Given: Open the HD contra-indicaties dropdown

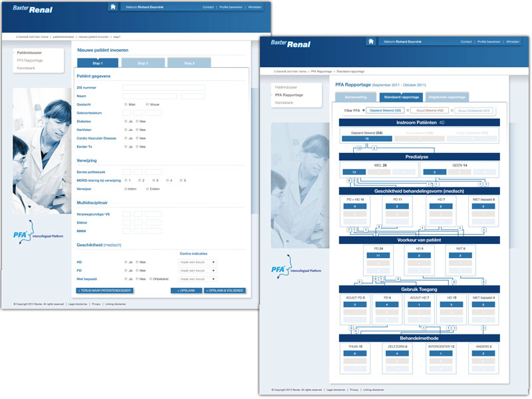Looking at the screenshot, I should tap(198, 262).
